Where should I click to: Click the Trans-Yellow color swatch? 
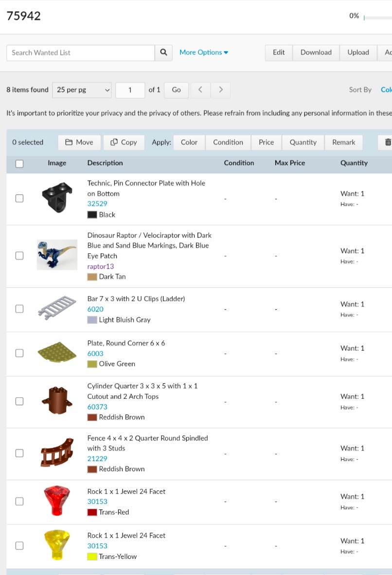[92, 556]
